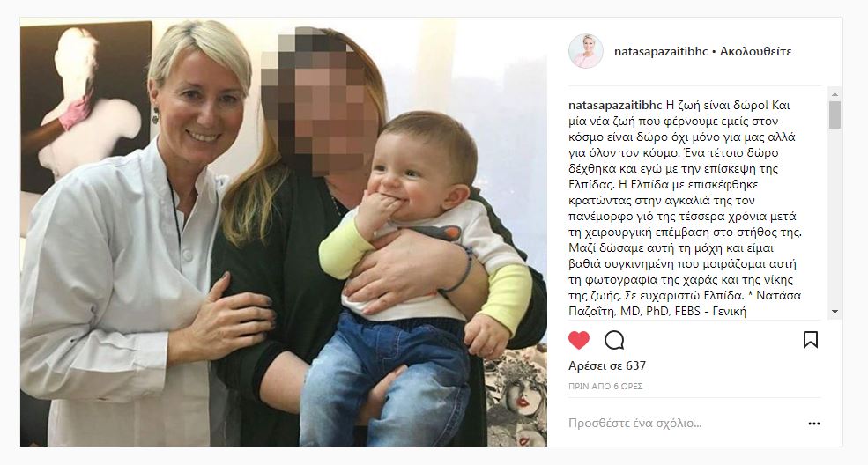The image size is (868, 465).
Task: Toggle the saved bookmark state
Action: click(811, 339)
